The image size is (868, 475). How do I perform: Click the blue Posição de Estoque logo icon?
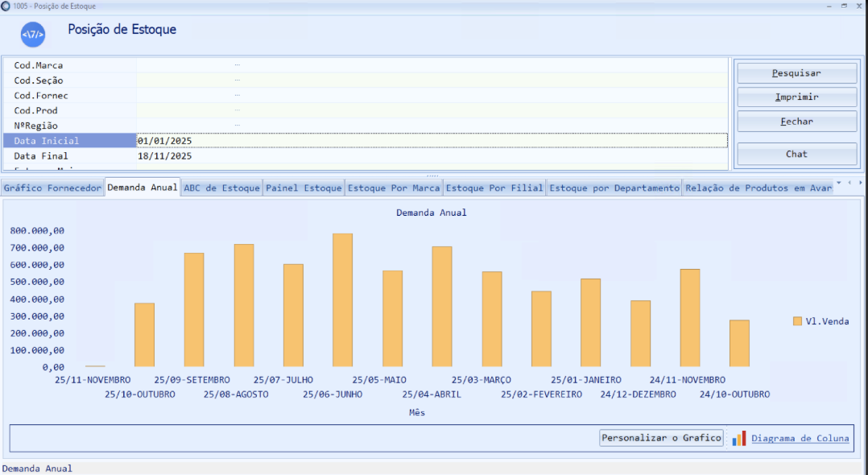click(x=33, y=35)
